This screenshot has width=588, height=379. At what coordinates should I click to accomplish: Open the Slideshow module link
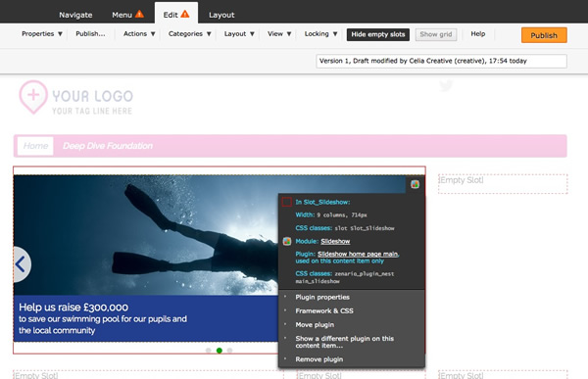[x=335, y=241]
